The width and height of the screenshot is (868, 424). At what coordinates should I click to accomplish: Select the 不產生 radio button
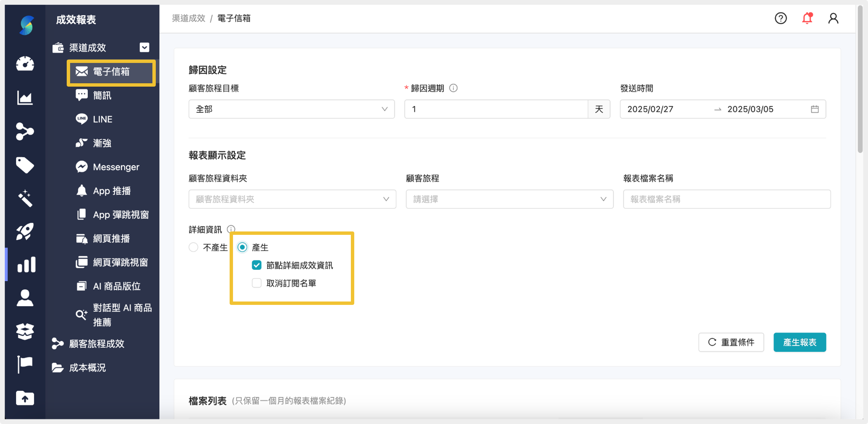click(x=193, y=247)
